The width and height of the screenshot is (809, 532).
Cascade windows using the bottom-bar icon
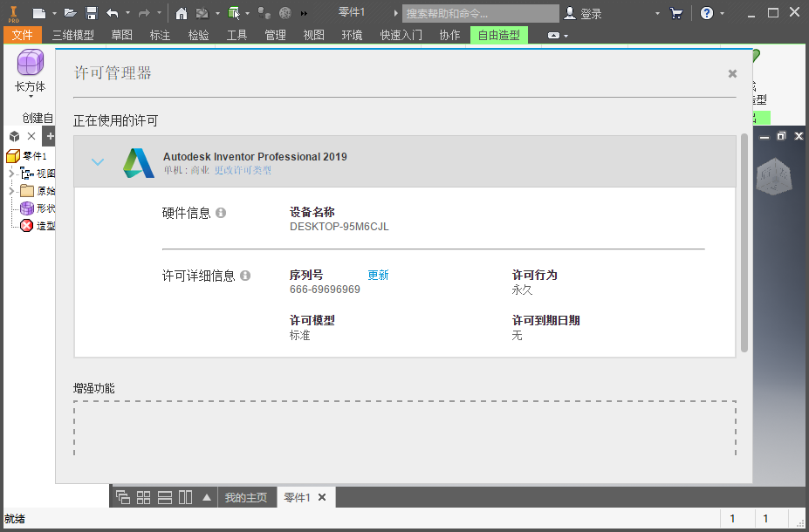coord(123,497)
